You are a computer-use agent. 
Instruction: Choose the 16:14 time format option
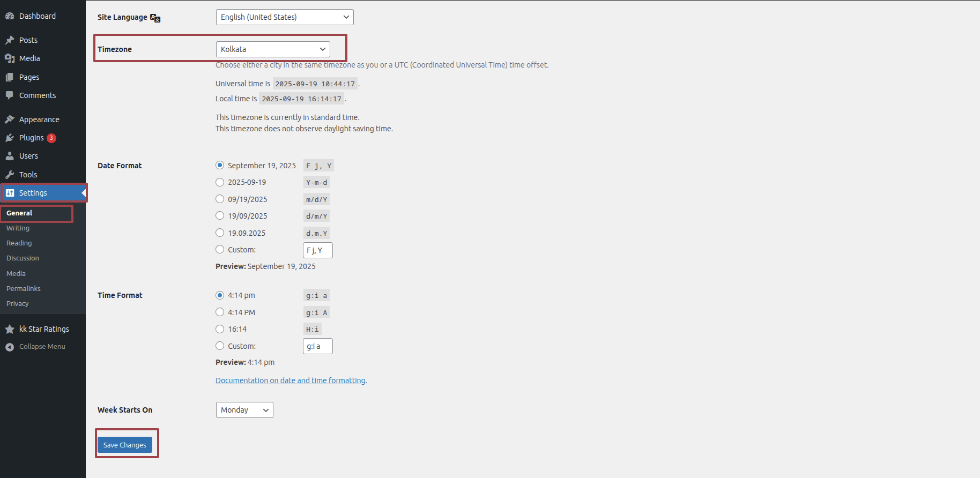pos(220,329)
